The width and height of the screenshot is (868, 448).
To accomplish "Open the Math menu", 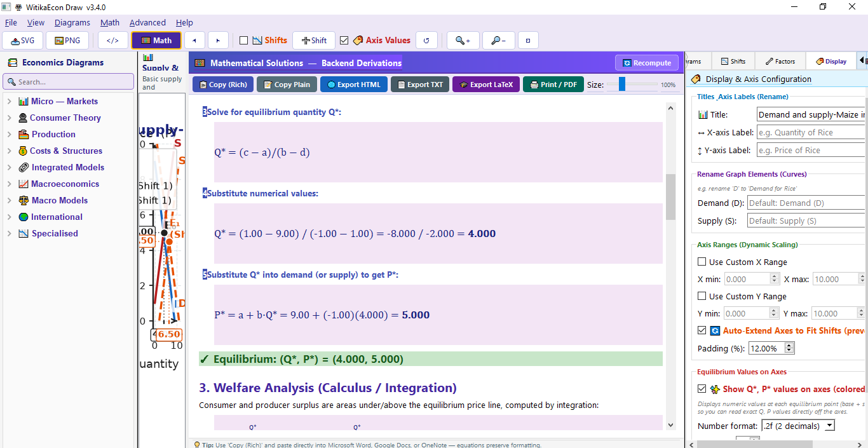I will [110, 22].
